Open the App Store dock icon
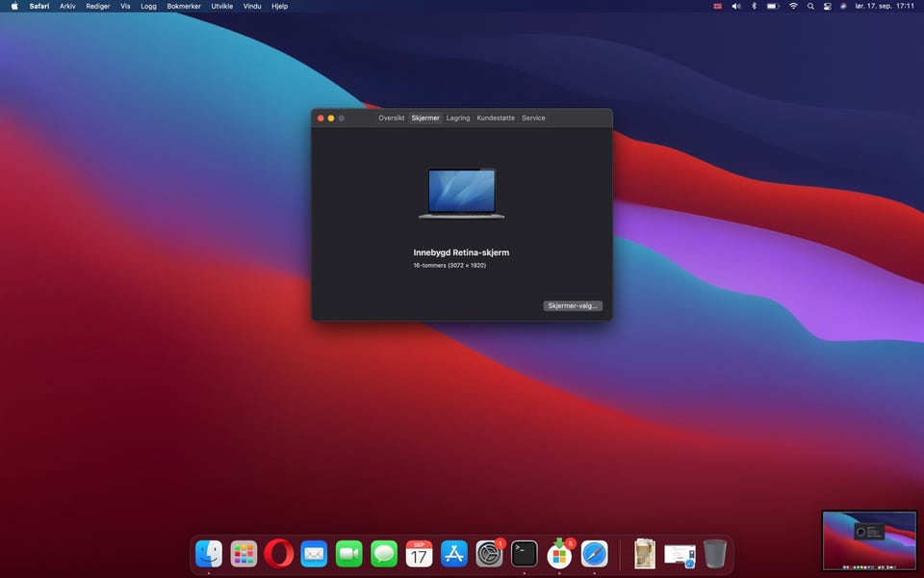924x578 pixels. pyautogui.click(x=453, y=553)
